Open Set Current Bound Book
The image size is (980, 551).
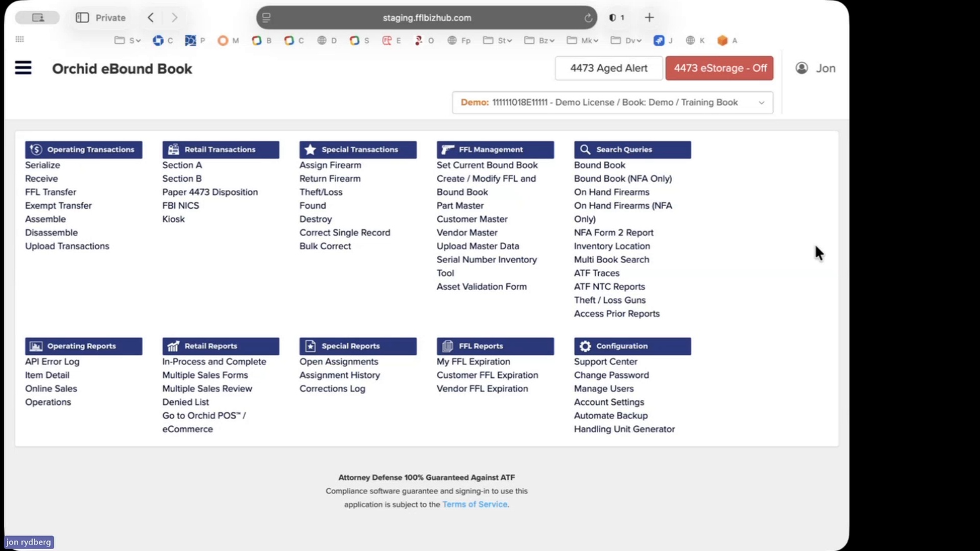[487, 165]
